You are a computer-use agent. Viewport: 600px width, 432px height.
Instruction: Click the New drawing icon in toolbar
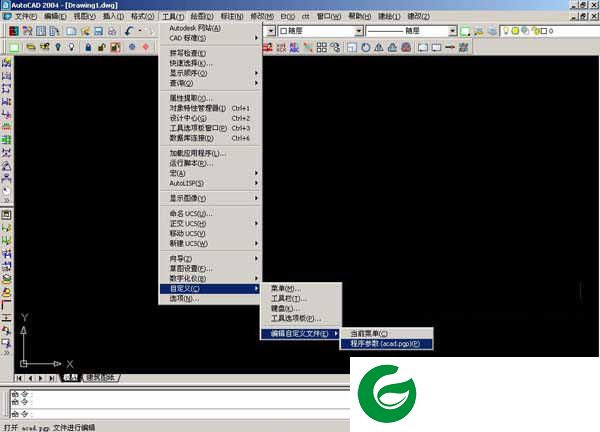pos(72,31)
